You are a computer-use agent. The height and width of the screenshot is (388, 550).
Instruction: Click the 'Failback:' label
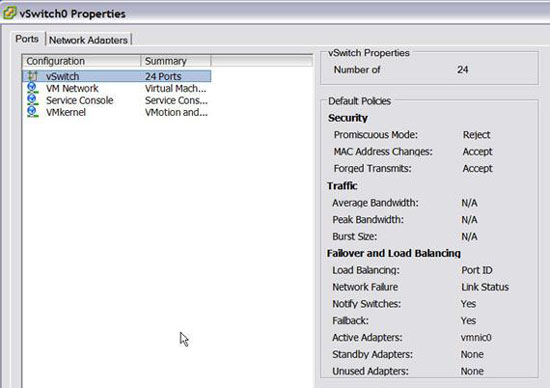click(x=350, y=321)
